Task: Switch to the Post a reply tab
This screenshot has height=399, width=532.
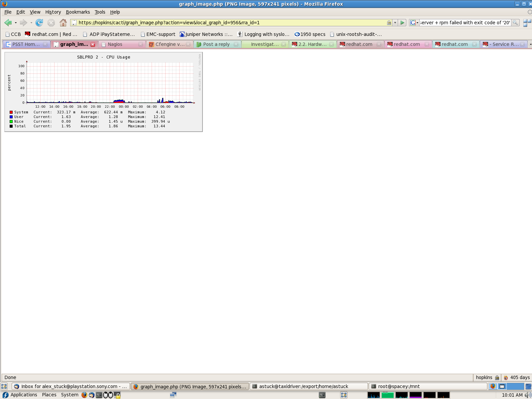Action: (x=216, y=44)
